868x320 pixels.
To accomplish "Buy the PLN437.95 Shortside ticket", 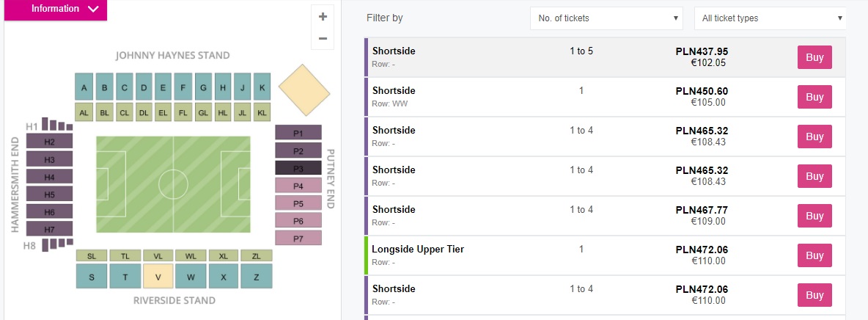I will 814,57.
